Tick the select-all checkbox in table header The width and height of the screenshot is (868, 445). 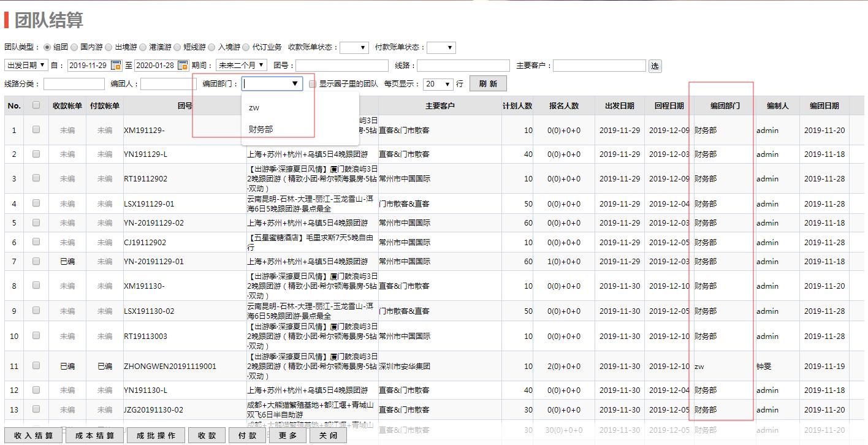click(36, 105)
